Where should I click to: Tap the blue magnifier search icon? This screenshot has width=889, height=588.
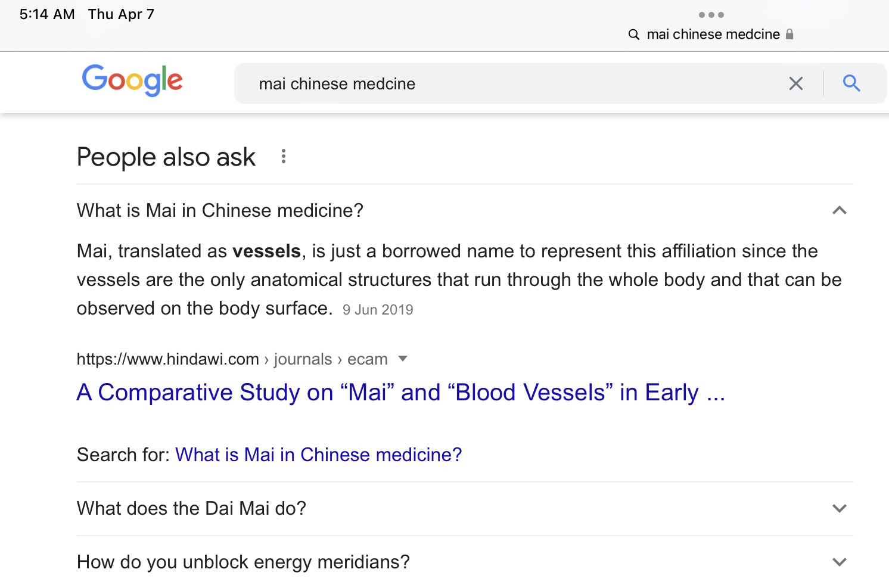tap(851, 83)
